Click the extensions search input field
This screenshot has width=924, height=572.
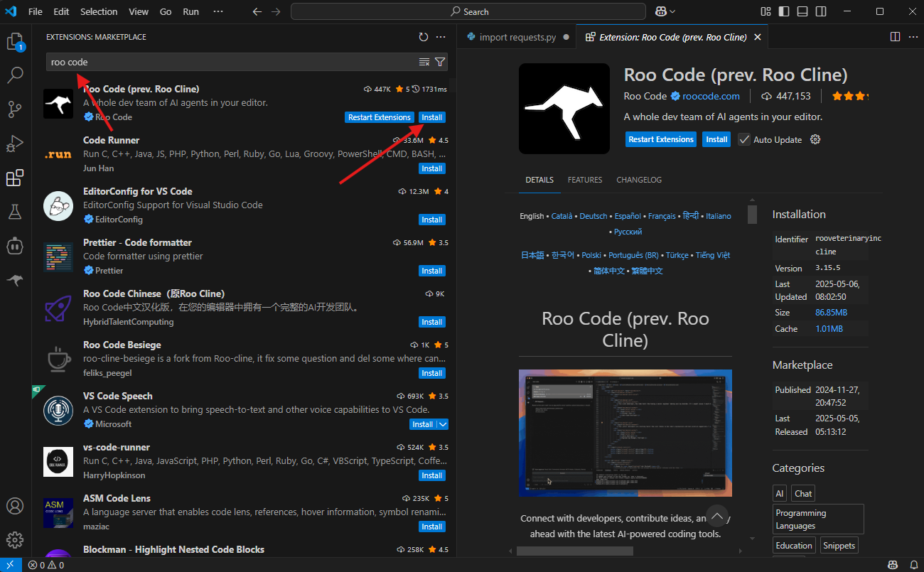tap(231, 62)
